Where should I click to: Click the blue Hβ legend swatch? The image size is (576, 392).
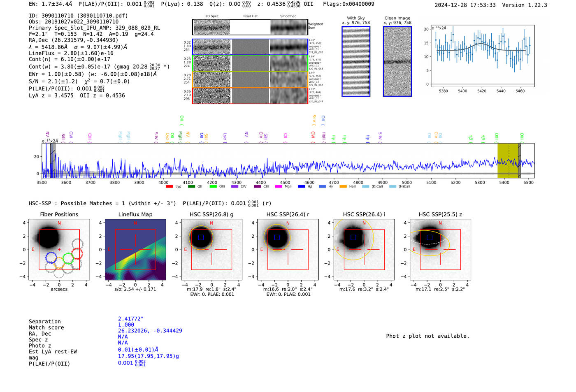[302, 186]
